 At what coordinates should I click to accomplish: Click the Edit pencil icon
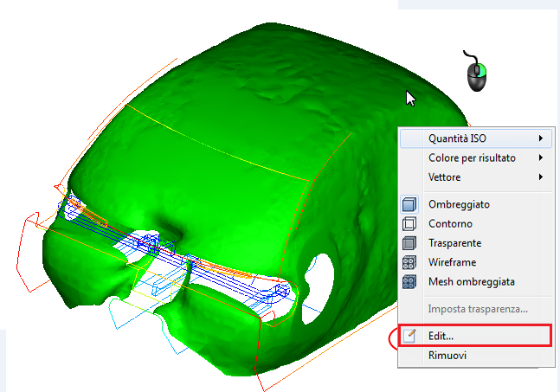(409, 336)
